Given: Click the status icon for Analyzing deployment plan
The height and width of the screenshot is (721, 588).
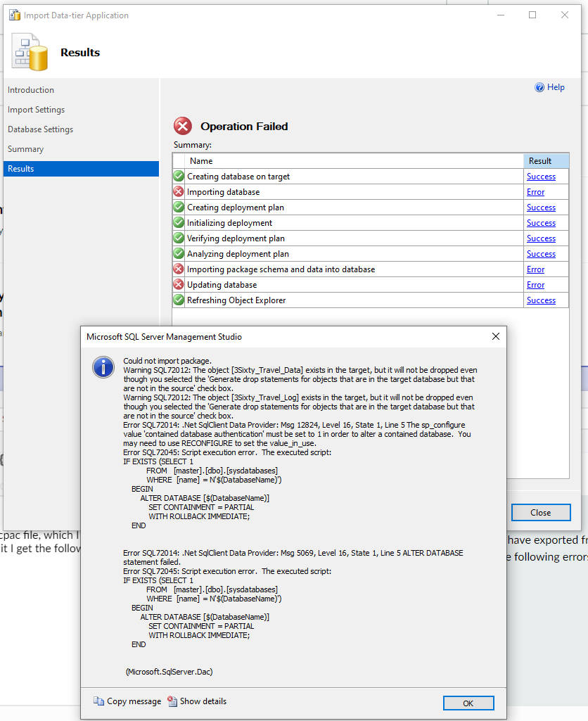Looking at the screenshot, I should tap(179, 254).
